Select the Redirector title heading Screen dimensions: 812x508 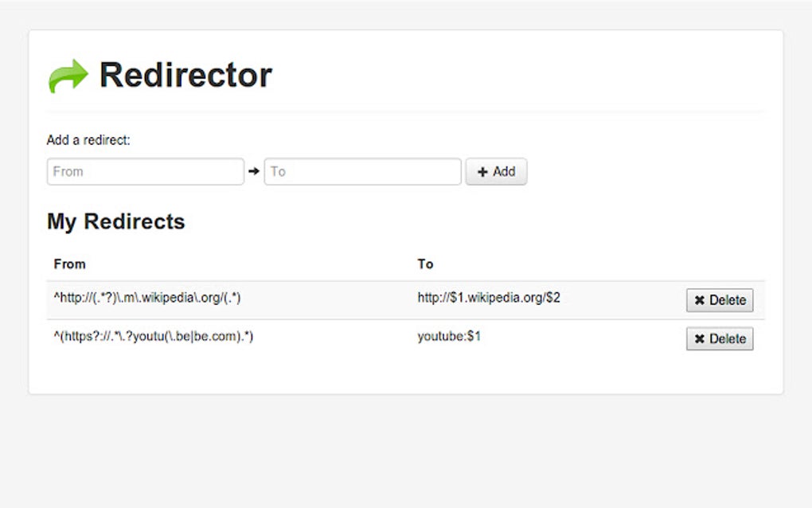tap(185, 74)
